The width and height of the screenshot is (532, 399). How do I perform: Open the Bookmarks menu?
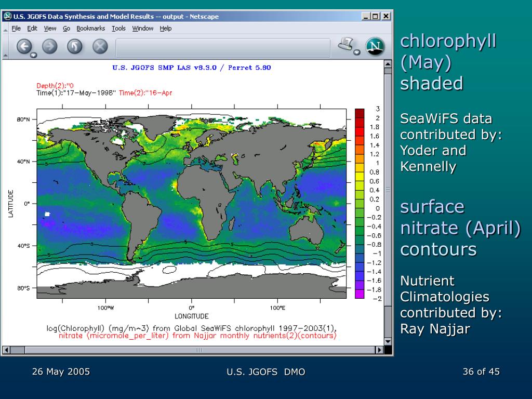pyautogui.click(x=90, y=29)
